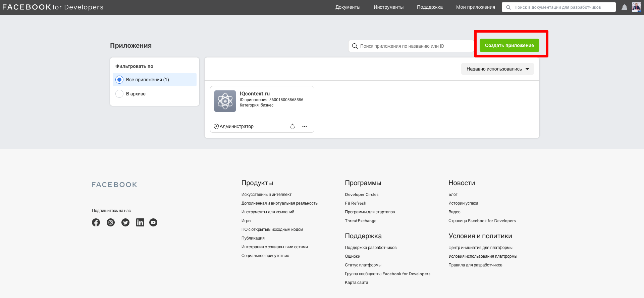Click the 'Создать приложение' green button
Image resolution: width=644 pixels, height=298 pixels.
pyautogui.click(x=509, y=45)
